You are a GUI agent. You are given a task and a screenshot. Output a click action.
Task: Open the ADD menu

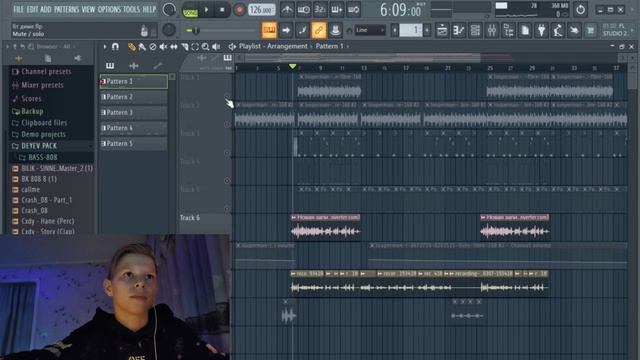(x=46, y=9)
